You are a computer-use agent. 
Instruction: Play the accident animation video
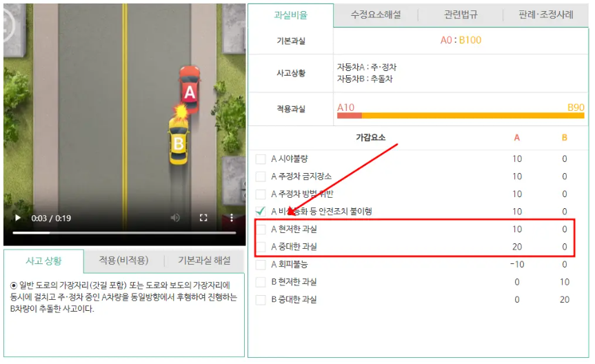[x=17, y=218]
